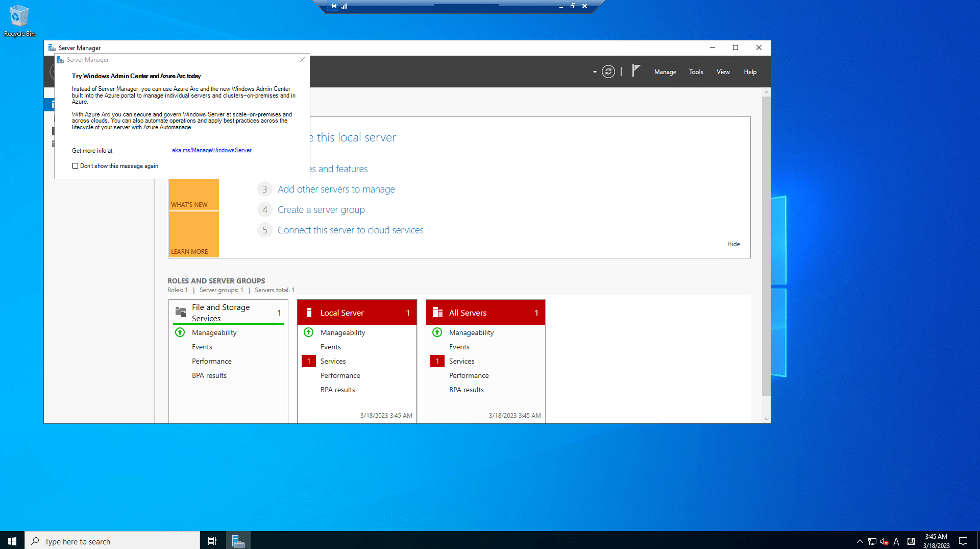Select step number 5 circle
This screenshot has width=980, height=549.
point(264,230)
